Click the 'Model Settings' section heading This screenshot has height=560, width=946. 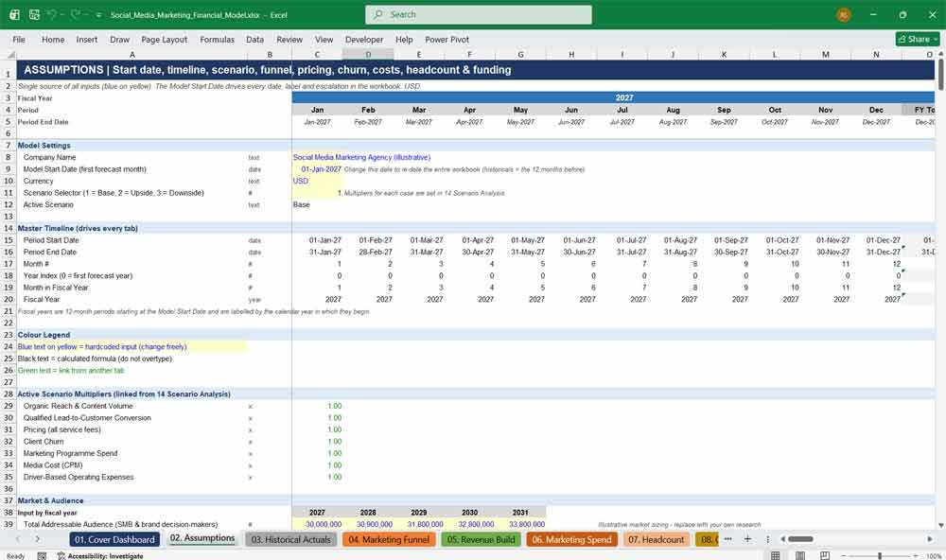[x=44, y=146]
